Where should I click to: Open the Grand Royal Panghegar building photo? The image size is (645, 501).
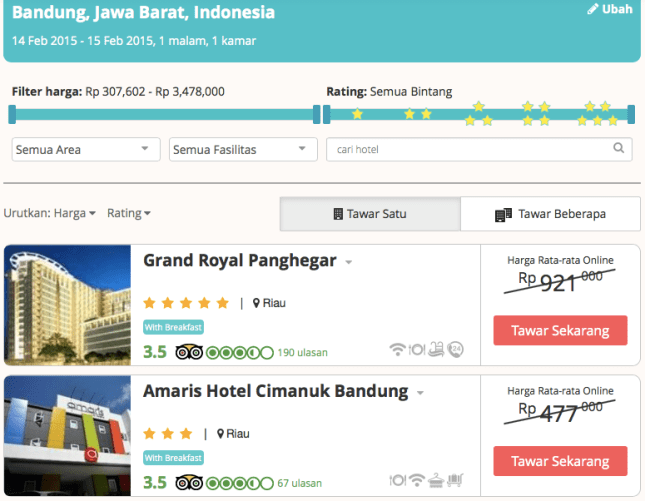click(67, 305)
